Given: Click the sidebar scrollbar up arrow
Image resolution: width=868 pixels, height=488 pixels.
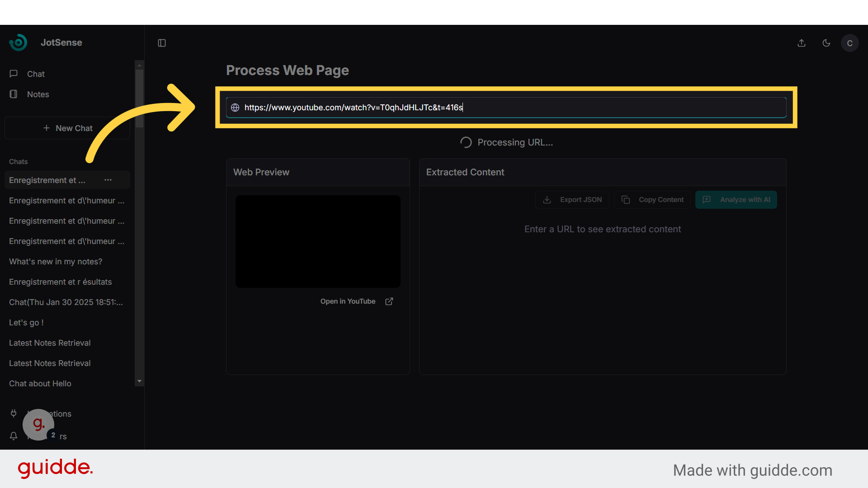Looking at the screenshot, I should (x=139, y=65).
